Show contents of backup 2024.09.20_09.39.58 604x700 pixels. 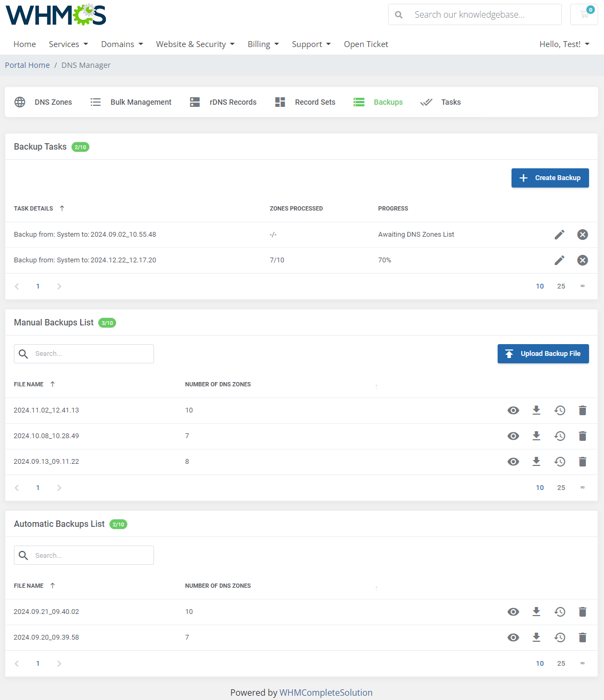513,637
